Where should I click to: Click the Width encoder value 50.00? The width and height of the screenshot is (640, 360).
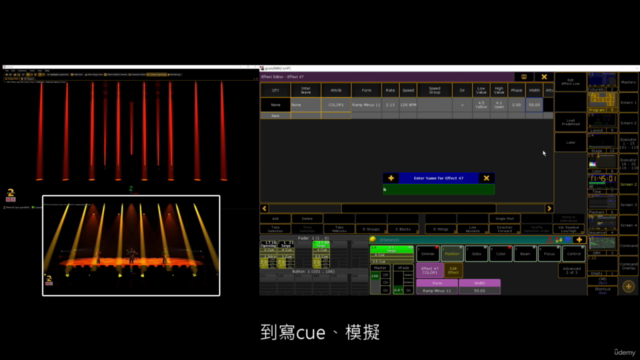pos(480,287)
